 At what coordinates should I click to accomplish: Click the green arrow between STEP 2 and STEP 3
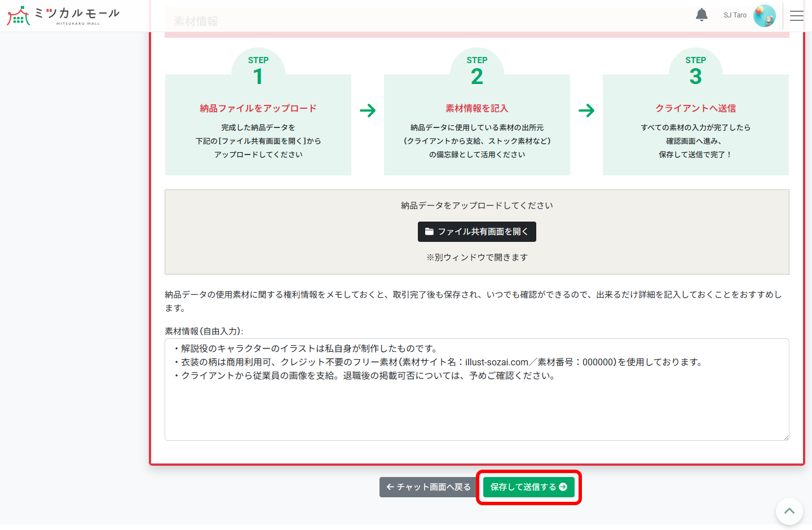click(x=586, y=111)
